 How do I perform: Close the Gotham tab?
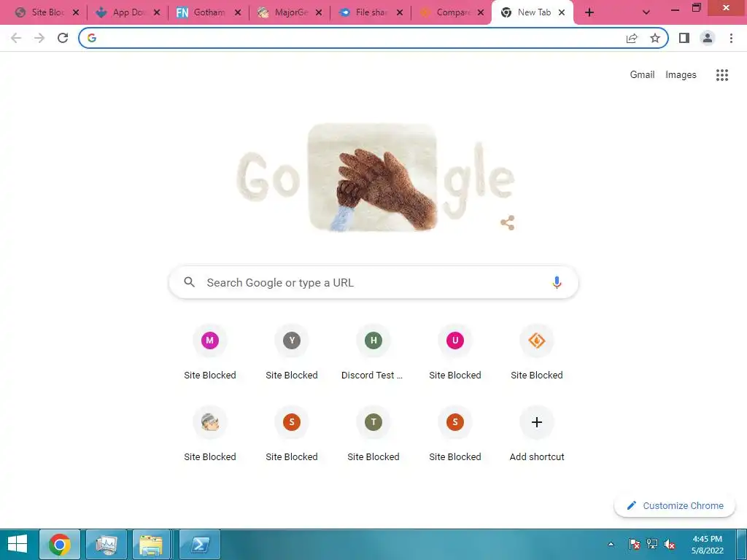click(238, 13)
